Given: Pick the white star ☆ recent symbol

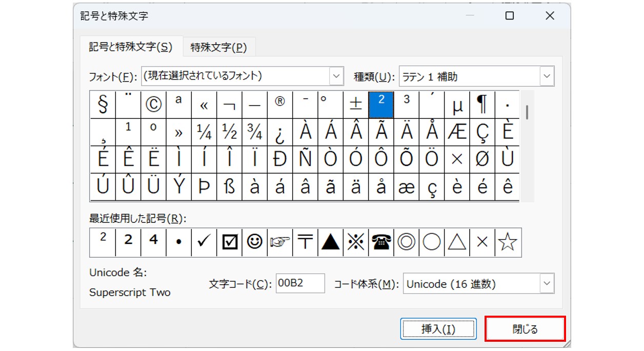Looking at the screenshot, I should 508,242.
